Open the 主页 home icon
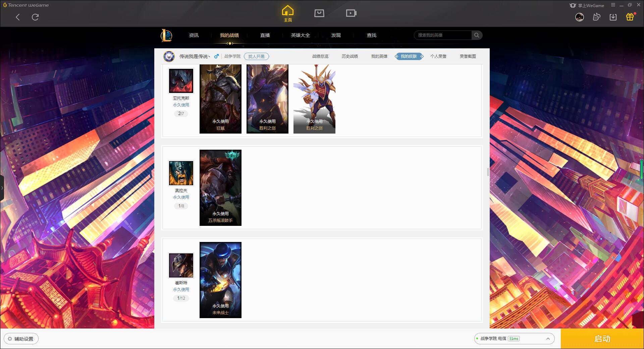 288,14
